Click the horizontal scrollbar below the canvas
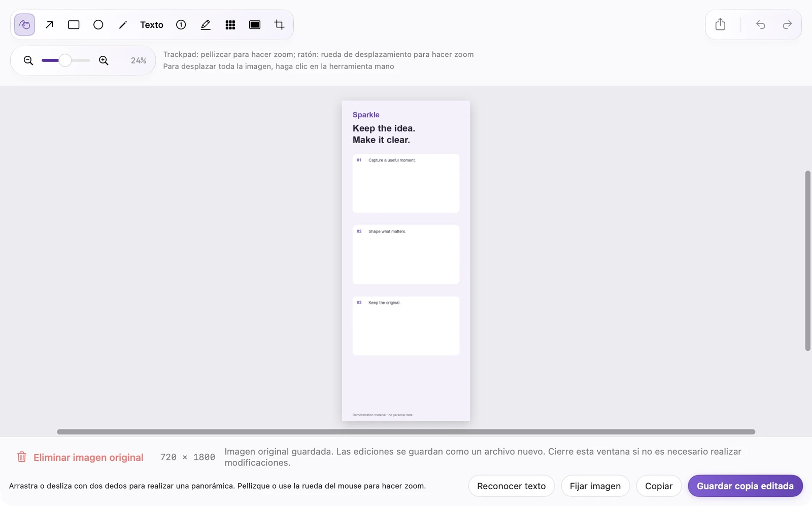Image resolution: width=812 pixels, height=506 pixels. pos(406,432)
